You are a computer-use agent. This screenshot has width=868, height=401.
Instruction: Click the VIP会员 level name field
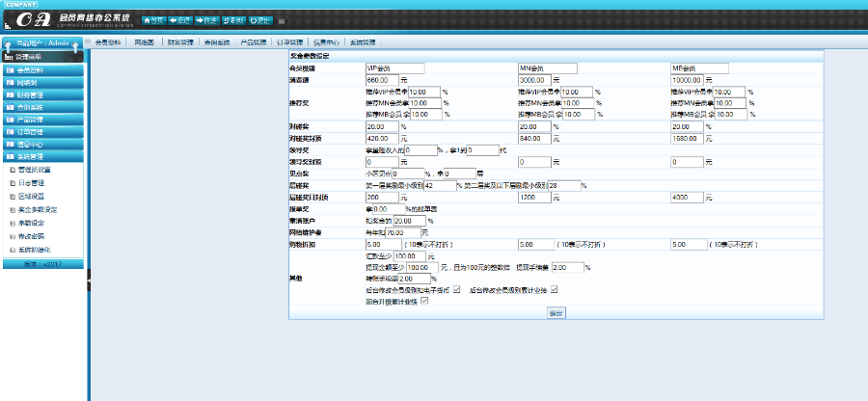pyautogui.click(x=395, y=68)
